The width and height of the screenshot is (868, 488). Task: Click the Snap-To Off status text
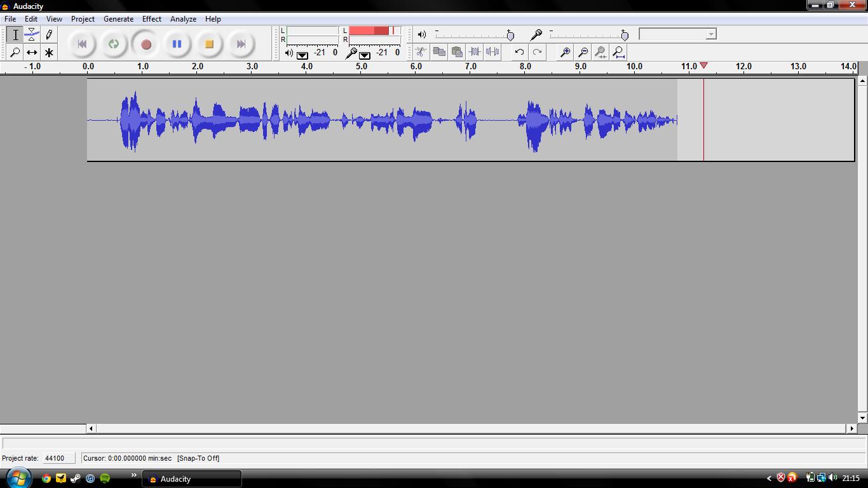[198, 458]
